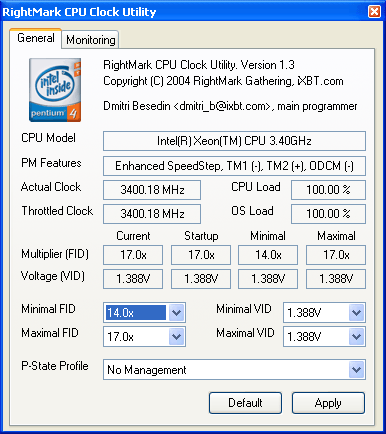Expand the P-State Profile dropdown arrow
Image resolution: width=386 pixels, height=434 pixels.
[x=356, y=369]
